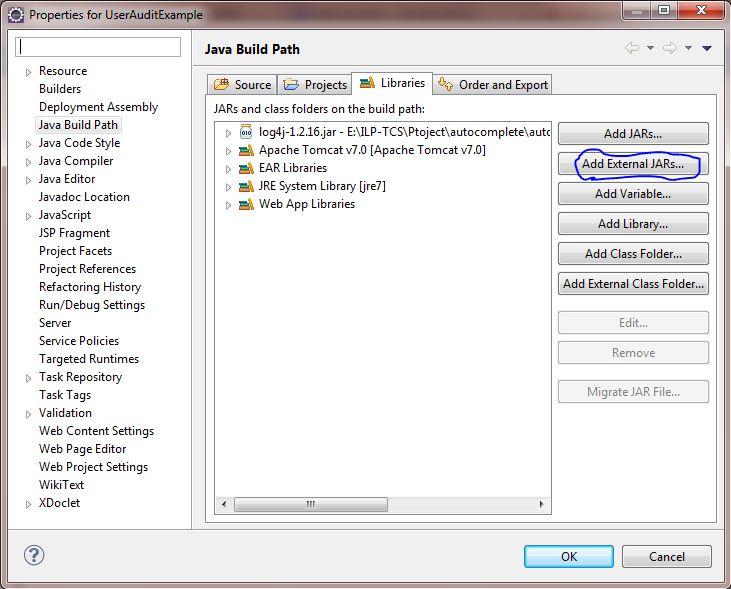Viewport: 731px width, 589px height.
Task: Open forward history dropdown arrow
Action: coord(689,48)
